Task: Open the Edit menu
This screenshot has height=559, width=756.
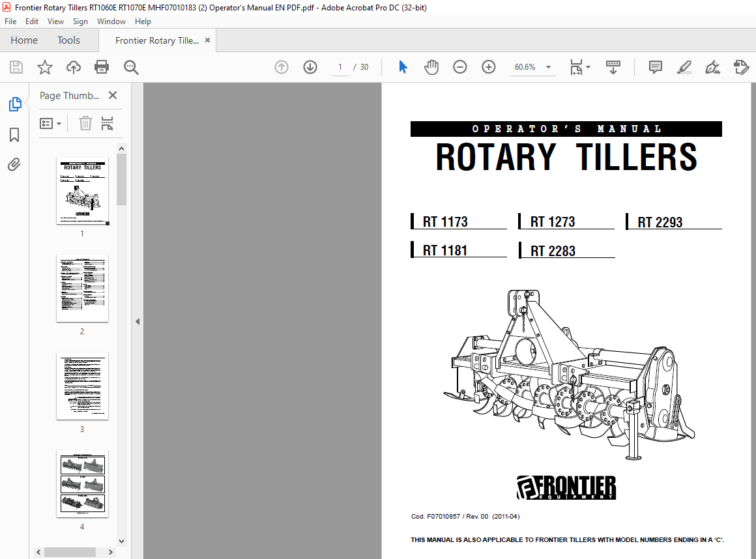Action: [32, 21]
